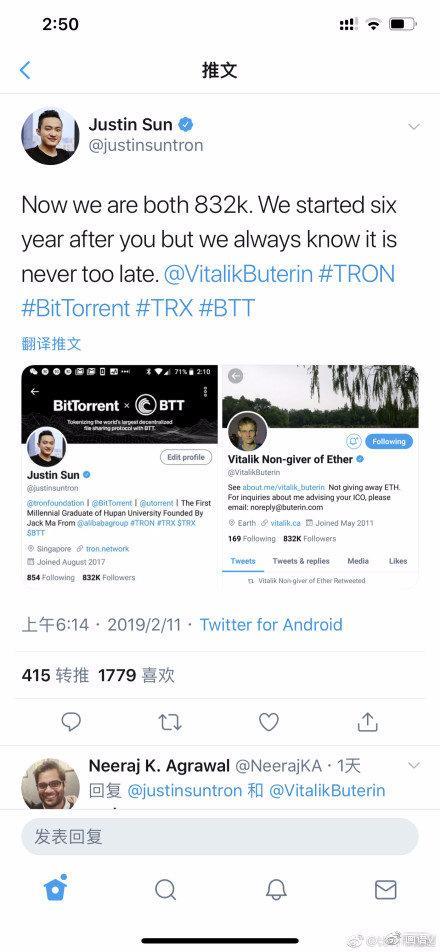The width and height of the screenshot is (440, 952).
Task: Expand options chevron on Neeraj's reply
Action: pyautogui.click(x=414, y=766)
